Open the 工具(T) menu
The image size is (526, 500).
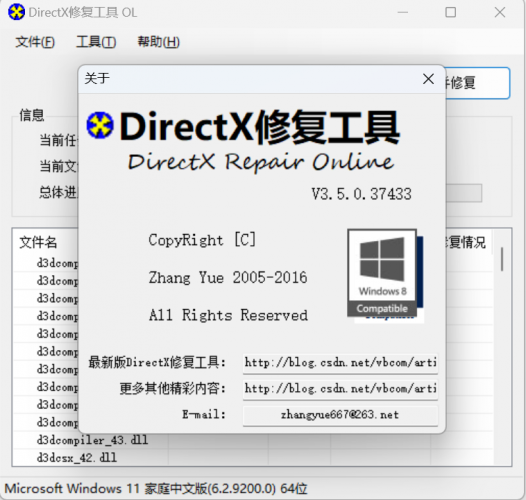pos(96,42)
